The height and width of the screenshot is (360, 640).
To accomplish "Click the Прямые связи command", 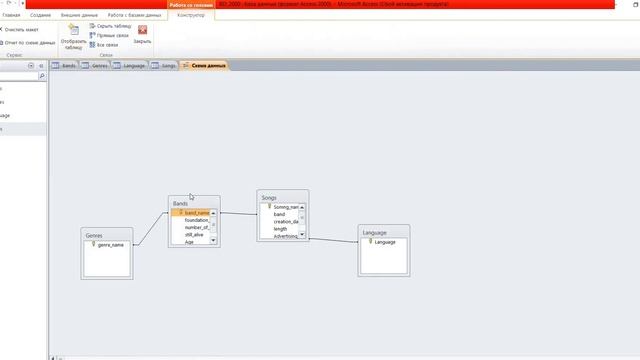I will click(x=109, y=36).
